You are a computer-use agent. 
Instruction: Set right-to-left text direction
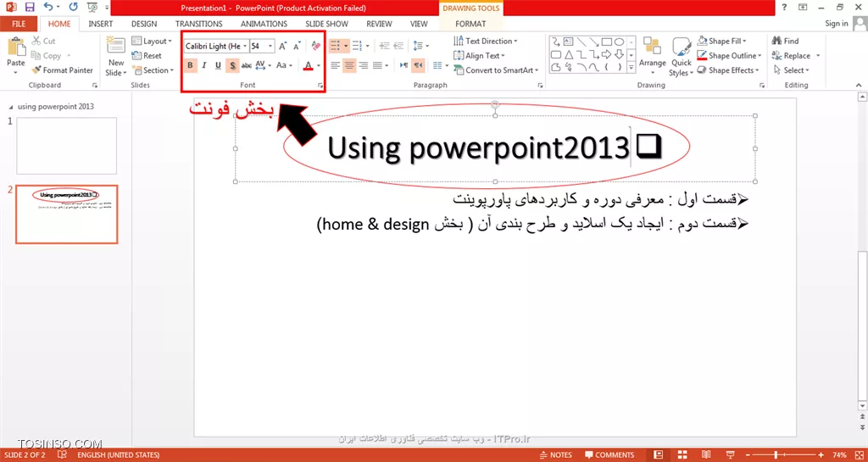pyautogui.click(x=419, y=65)
